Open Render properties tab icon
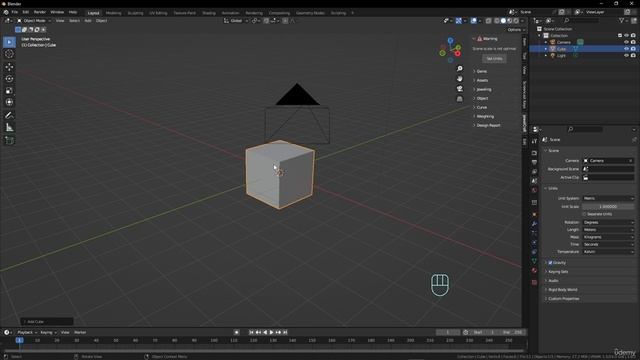The height and width of the screenshot is (360, 640). point(534,153)
